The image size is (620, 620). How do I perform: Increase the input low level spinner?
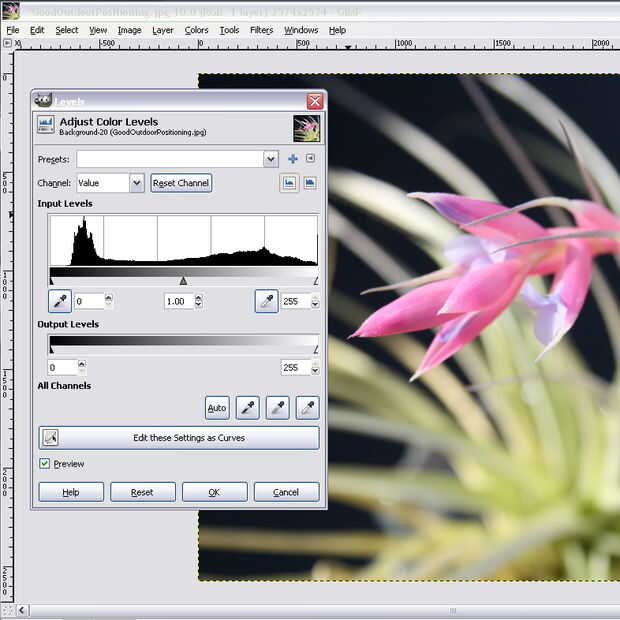pyautogui.click(x=109, y=297)
